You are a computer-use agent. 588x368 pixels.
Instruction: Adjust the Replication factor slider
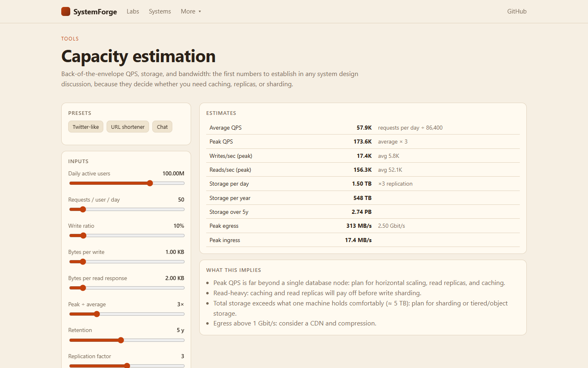(127, 366)
